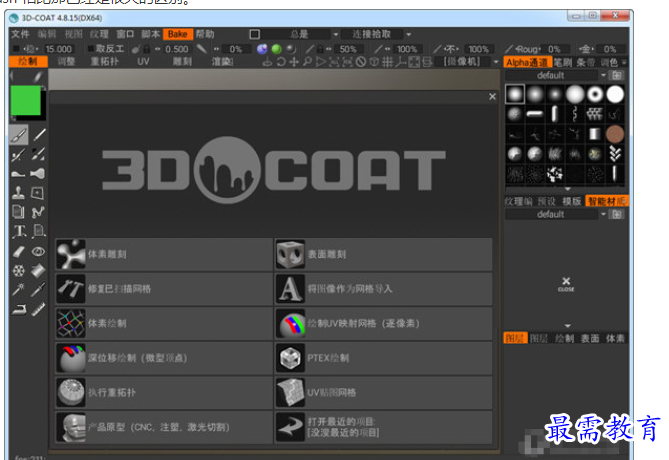Select the brown round alpha brush
The image size is (669, 460).
[x=615, y=134]
